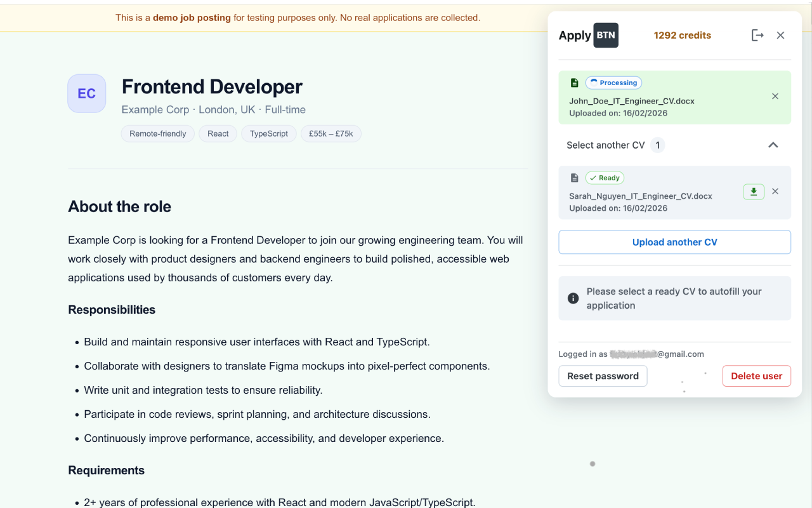This screenshot has width=812, height=508.
Task: Click the ApplyBTN logo icon
Action: 605,35
